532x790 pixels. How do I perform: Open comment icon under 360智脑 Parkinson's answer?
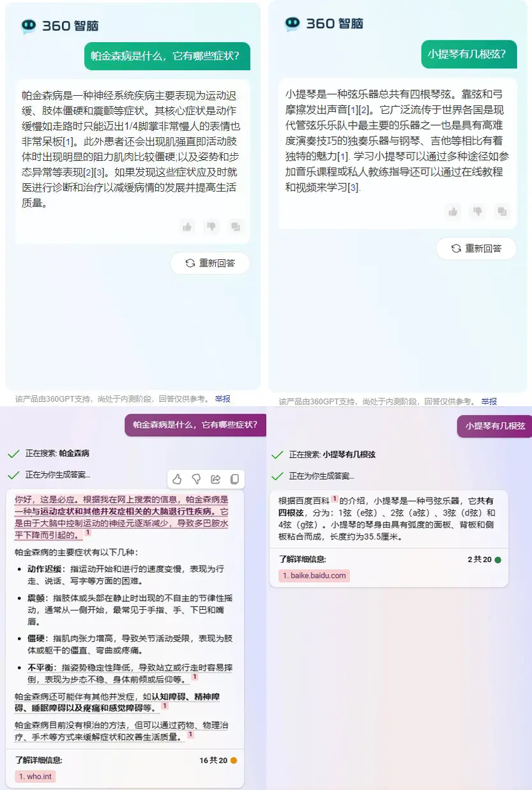pyautogui.click(x=236, y=226)
